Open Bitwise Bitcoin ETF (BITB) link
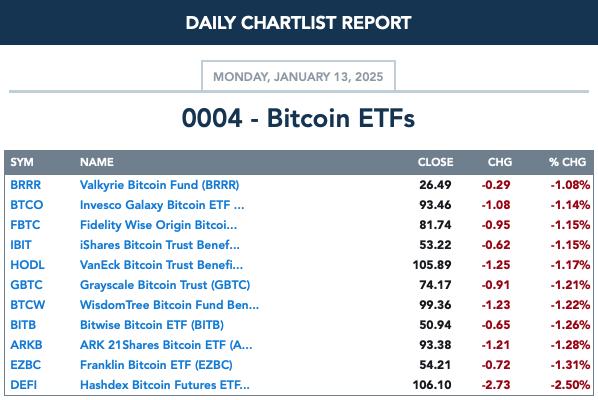Viewport: 598px width, 400px height. pos(152,325)
